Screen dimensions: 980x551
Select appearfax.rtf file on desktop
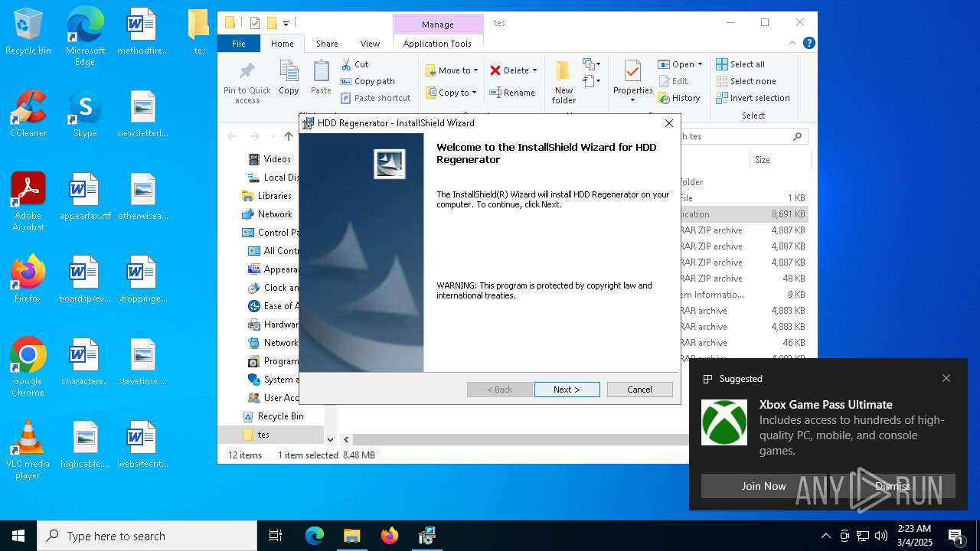[85, 197]
